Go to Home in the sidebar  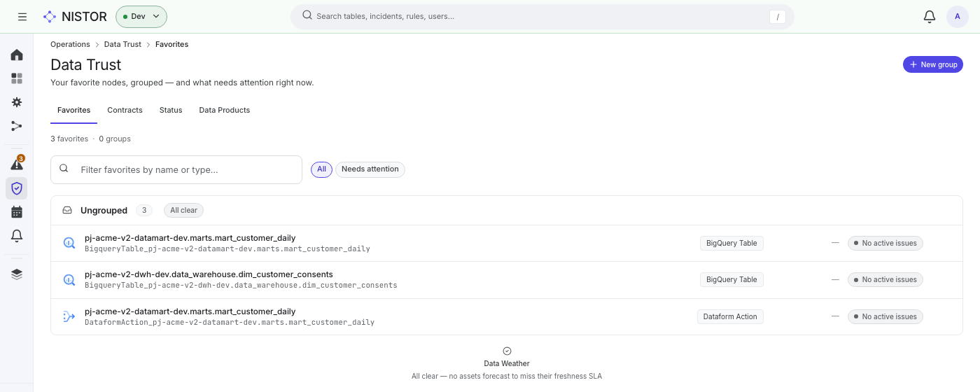(x=17, y=55)
